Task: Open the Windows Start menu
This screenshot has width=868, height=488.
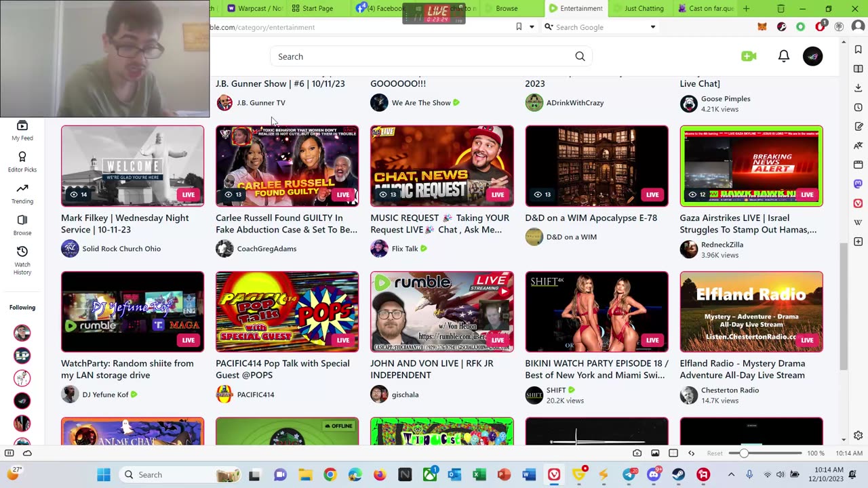Action: pyautogui.click(x=104, y=474)
